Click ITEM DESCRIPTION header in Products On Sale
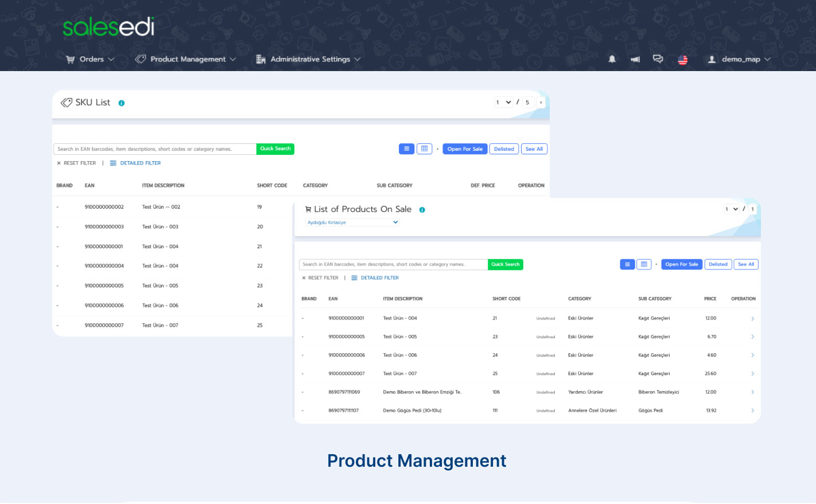 coord(403,299)
